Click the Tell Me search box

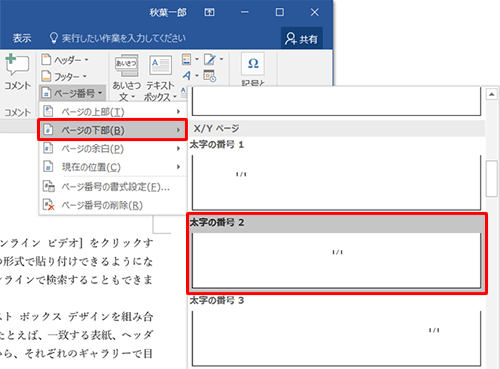(117, 38)
